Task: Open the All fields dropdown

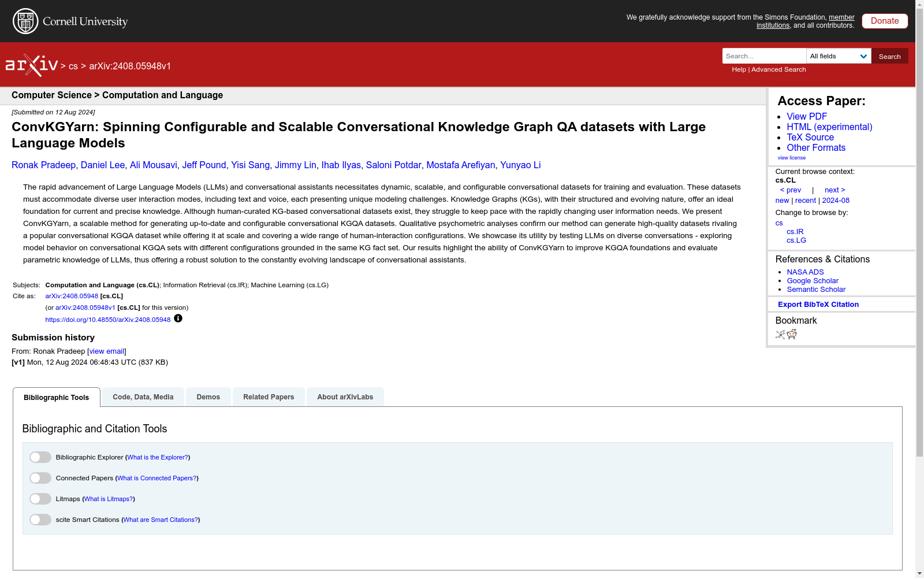Action: 839,56
